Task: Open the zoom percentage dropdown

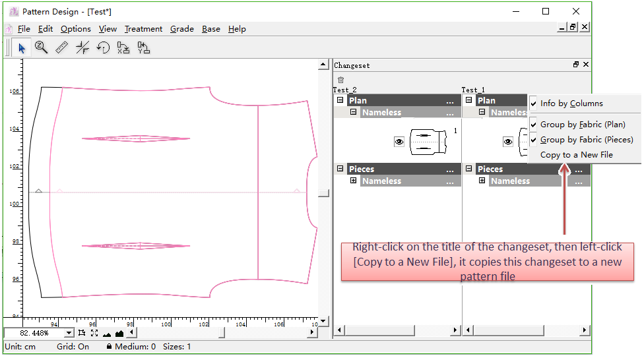Action: tap(69, 334)
